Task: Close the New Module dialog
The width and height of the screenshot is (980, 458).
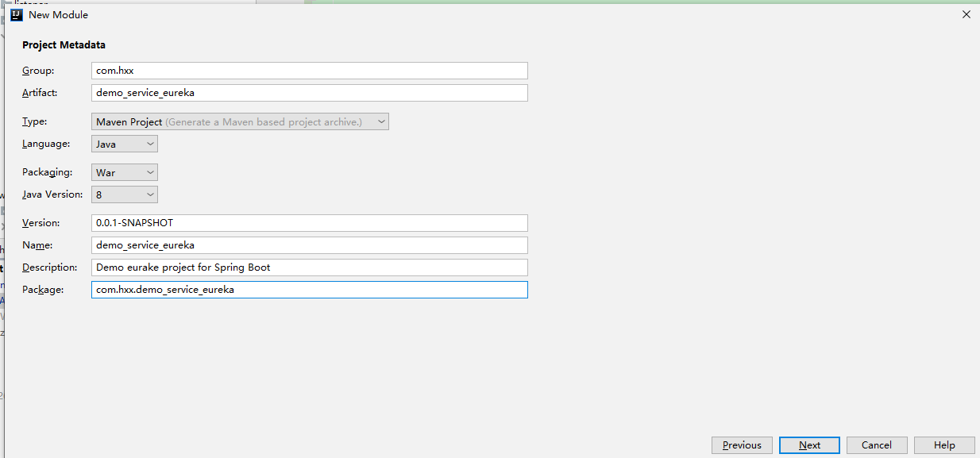Action: click(966, 14)
